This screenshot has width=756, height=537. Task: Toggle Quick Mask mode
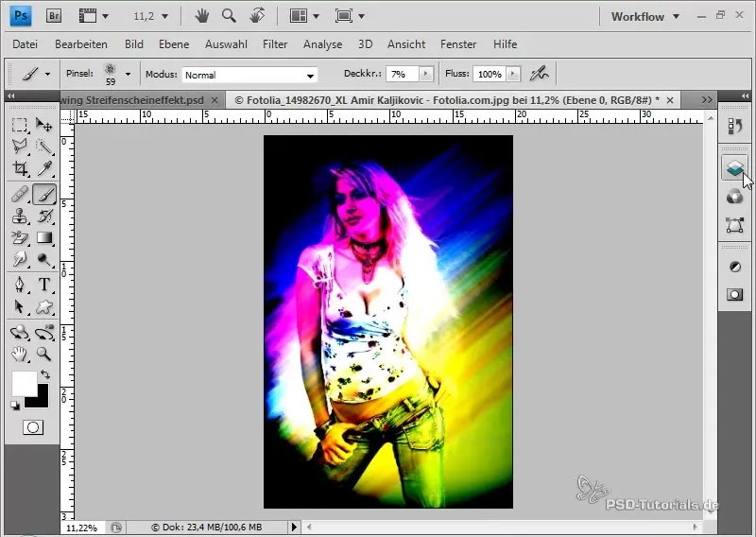[33, 427]
